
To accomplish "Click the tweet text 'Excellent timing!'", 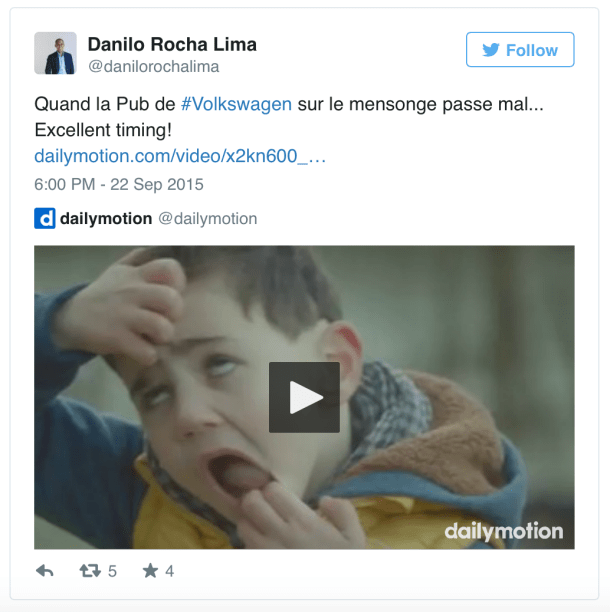I will tap(103, 130).
